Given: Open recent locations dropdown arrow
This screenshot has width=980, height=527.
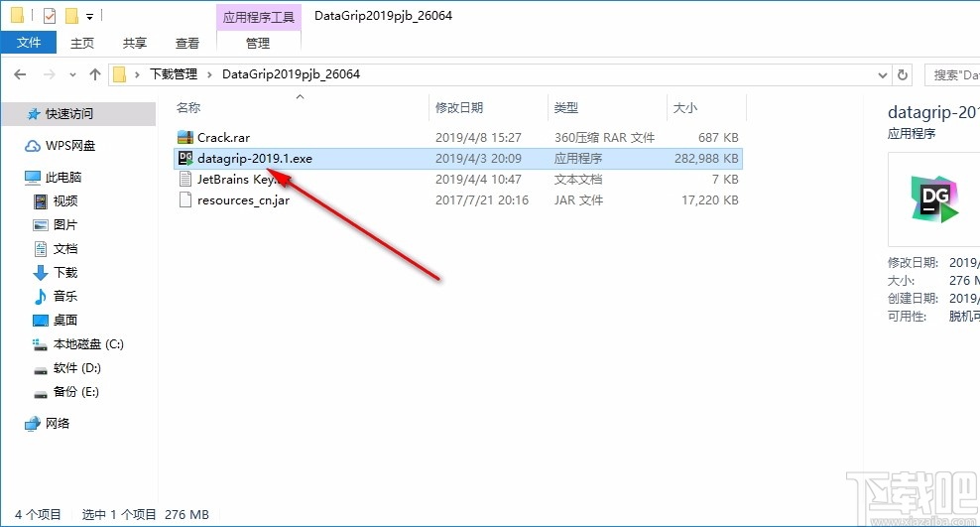Looking at the screenshot, I should tap(72, 75).
